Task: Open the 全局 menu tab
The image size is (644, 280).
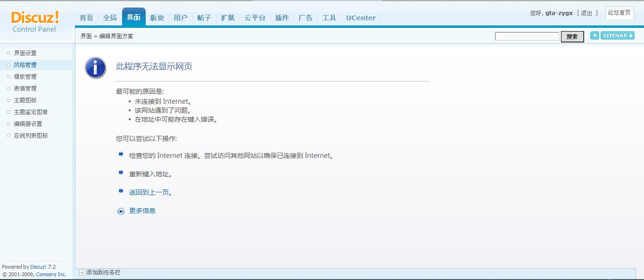Action: [x=110, y=17]
